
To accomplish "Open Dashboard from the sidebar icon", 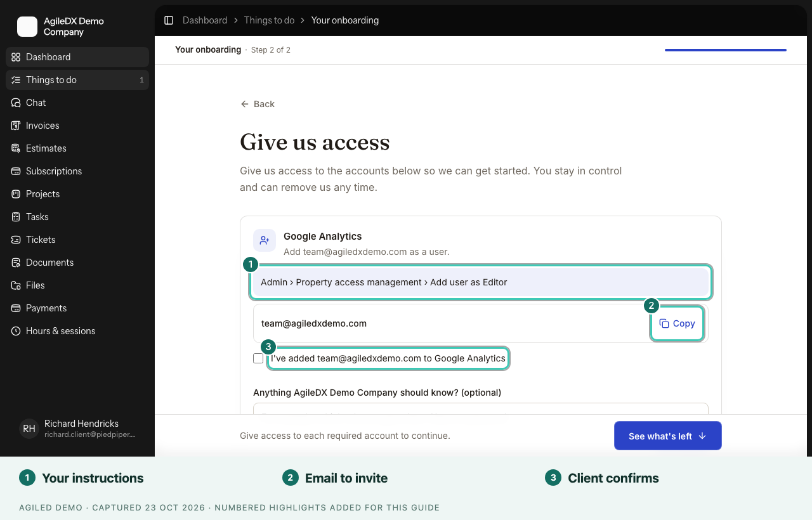I will [x=16, y=57].
